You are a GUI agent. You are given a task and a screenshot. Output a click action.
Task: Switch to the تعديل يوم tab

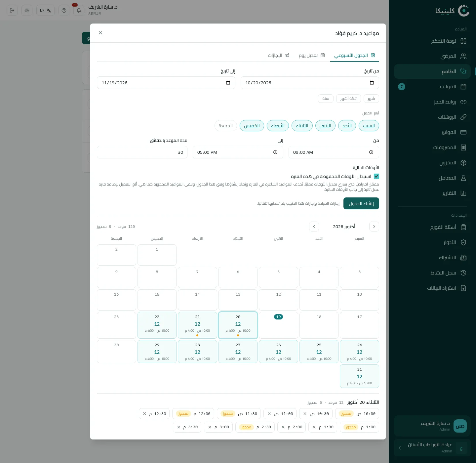coord(312,55)
